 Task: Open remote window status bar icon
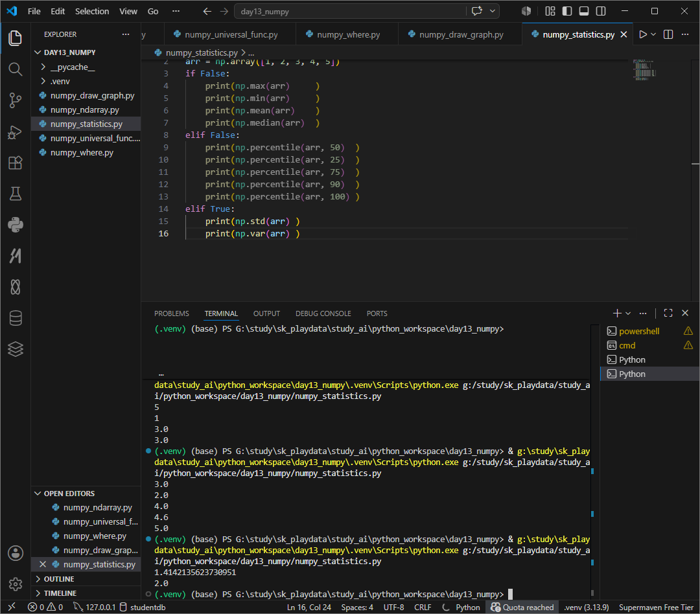coord(12,607)
